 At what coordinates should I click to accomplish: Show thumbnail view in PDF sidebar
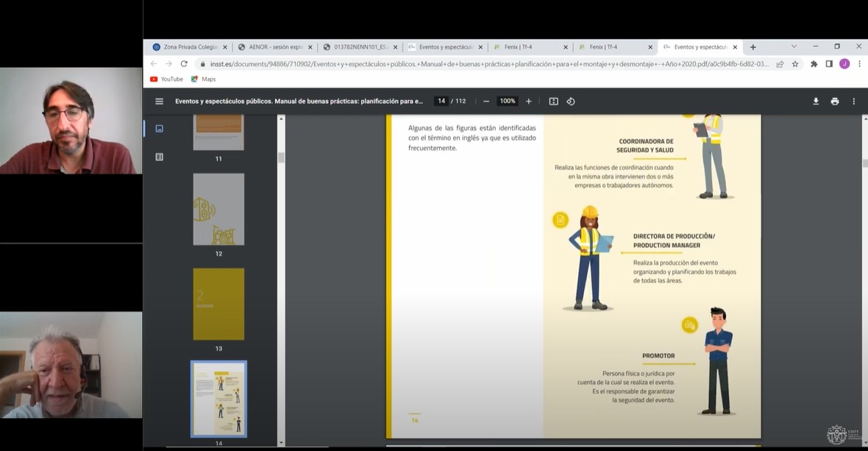pyautogui.click(x=160, y=128)
